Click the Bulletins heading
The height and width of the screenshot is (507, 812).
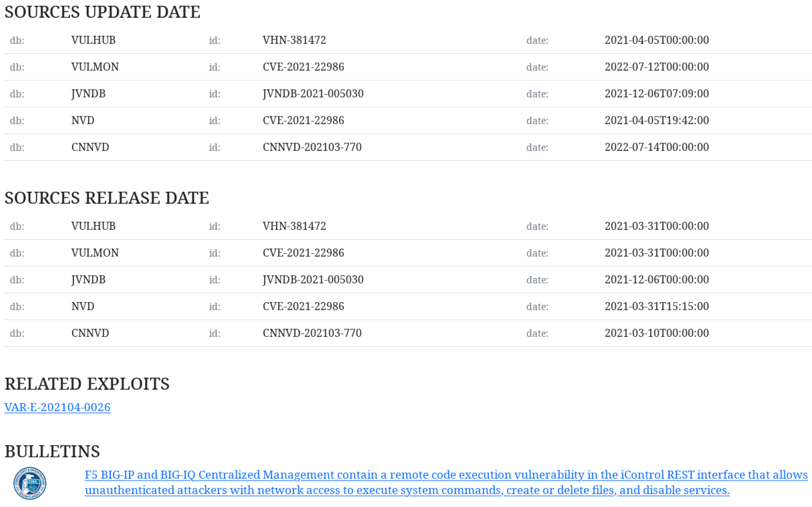click(52, 451)
